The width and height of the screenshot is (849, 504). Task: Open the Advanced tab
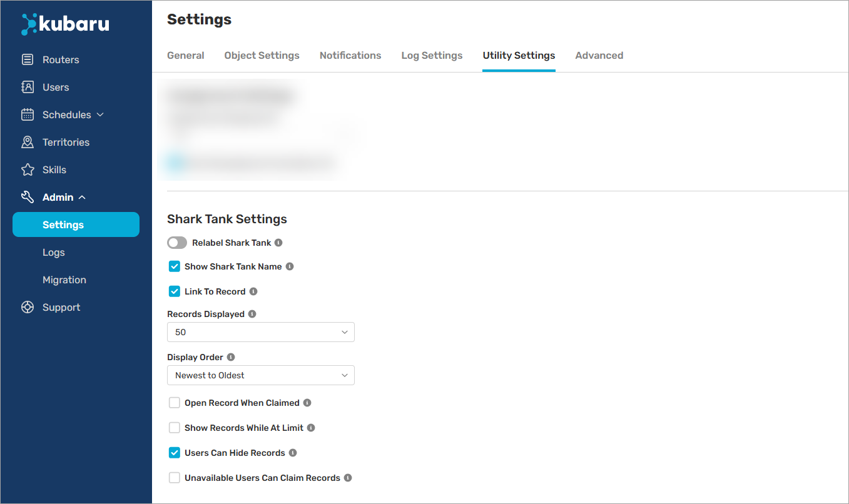click(x=599, y=56)
